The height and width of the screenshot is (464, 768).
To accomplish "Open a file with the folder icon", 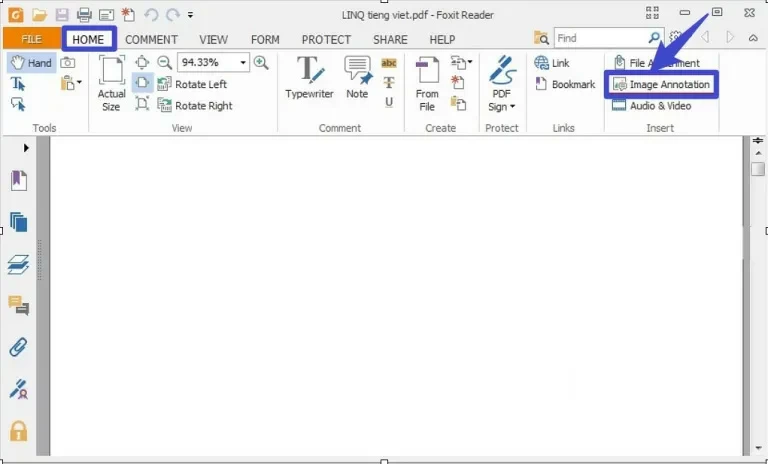I will [x=39, y=15].
